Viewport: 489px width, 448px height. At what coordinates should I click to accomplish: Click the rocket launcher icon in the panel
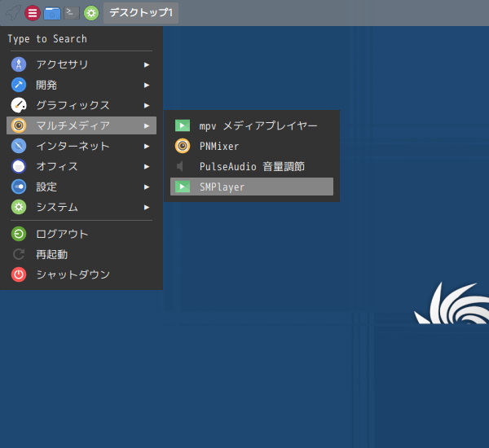pos(11,13)
